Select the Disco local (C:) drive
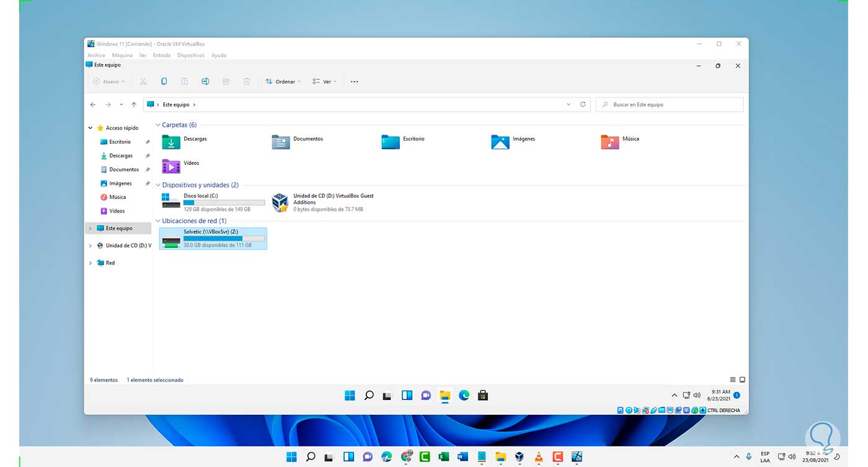The width and height of the screenshot is (868, 467). [213, 202]
